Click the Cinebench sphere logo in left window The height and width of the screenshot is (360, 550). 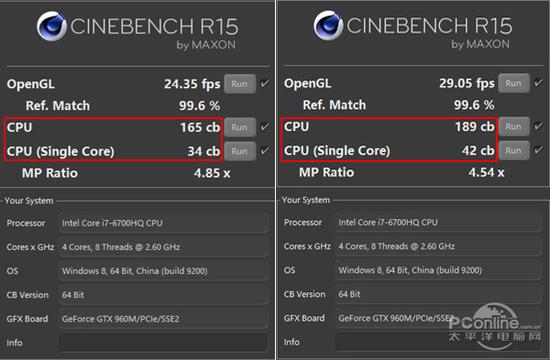52,26
